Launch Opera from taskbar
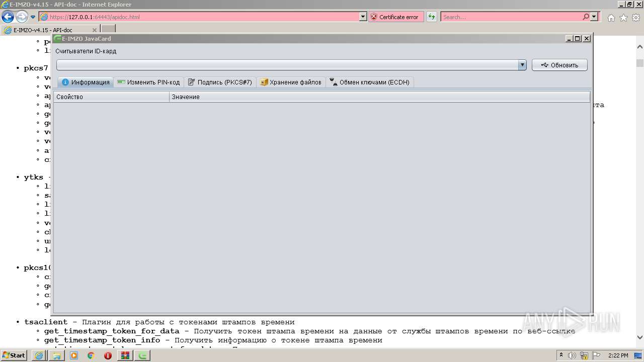This screenshot has height=362, width=644. click(108, 355)
